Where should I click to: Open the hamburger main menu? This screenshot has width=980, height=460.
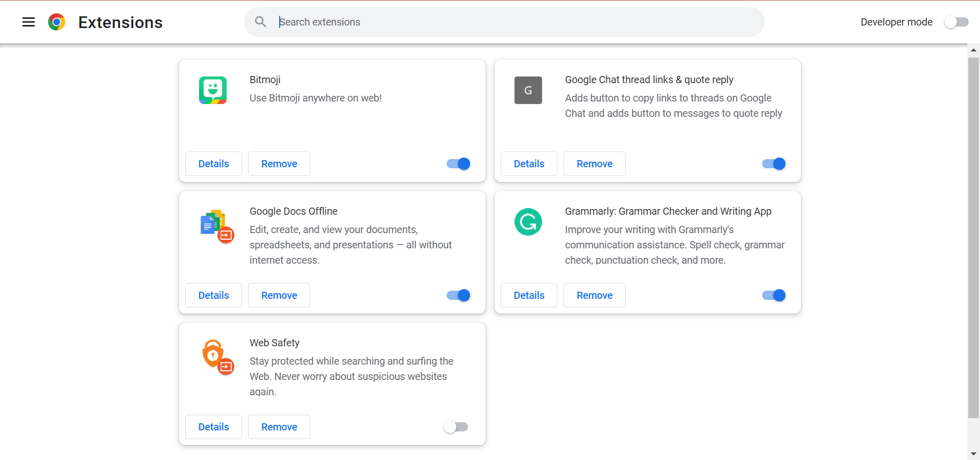coord(29,22)
